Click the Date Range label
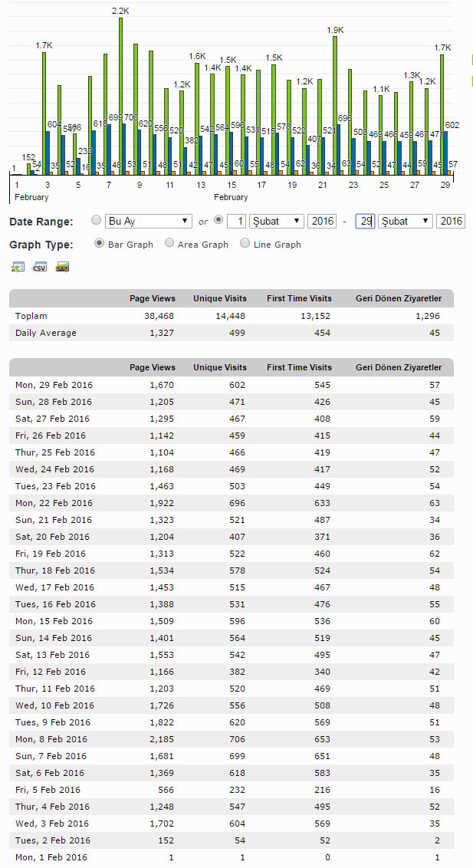The width and height of the screenshot is (473, 868). (41, 222)
